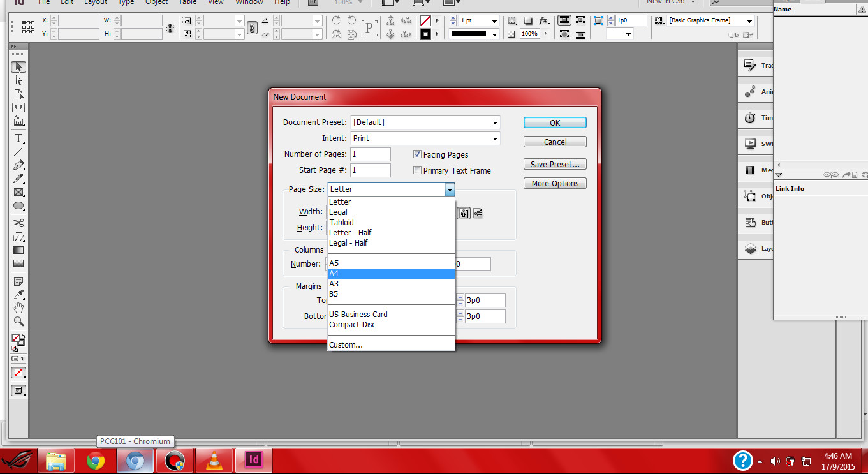This screenshot has height=474, width=868.
Task: Open the Document Preset dropdown
Action: coord(495,122)
